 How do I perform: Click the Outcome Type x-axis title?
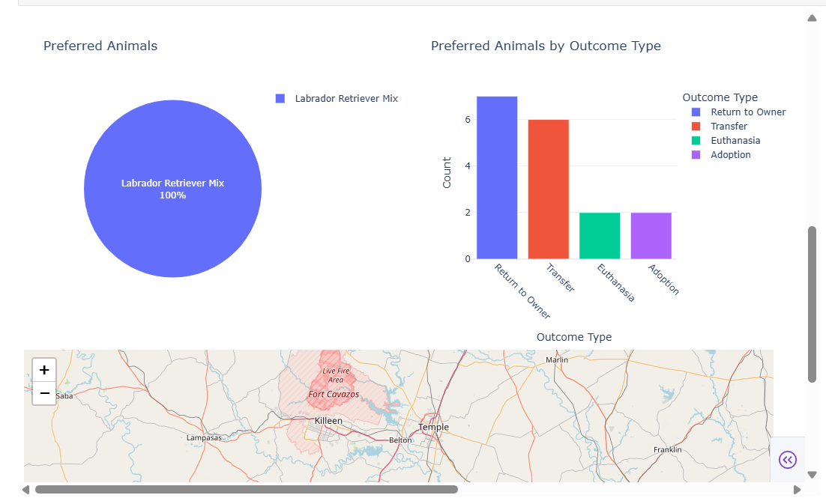click(x=574, y=337)
